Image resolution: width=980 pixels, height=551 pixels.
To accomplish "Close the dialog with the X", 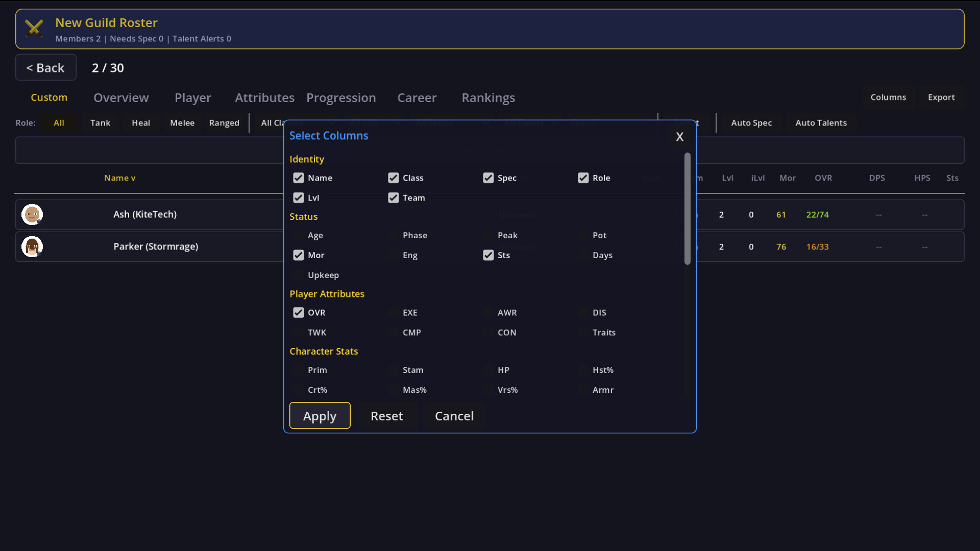I will [x=679, y=136].
